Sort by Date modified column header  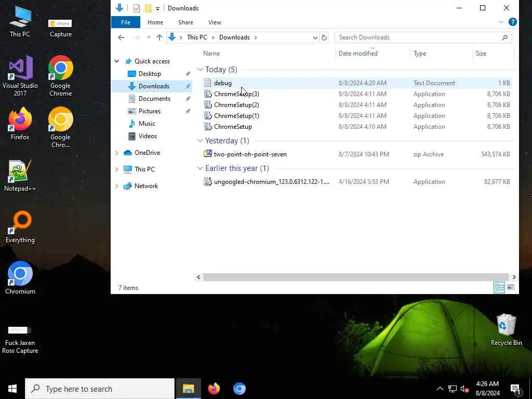click(x=358, y=54)
